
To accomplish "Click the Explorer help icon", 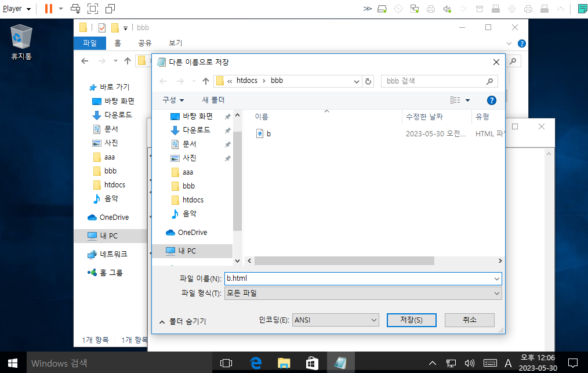I will point(522,44).
